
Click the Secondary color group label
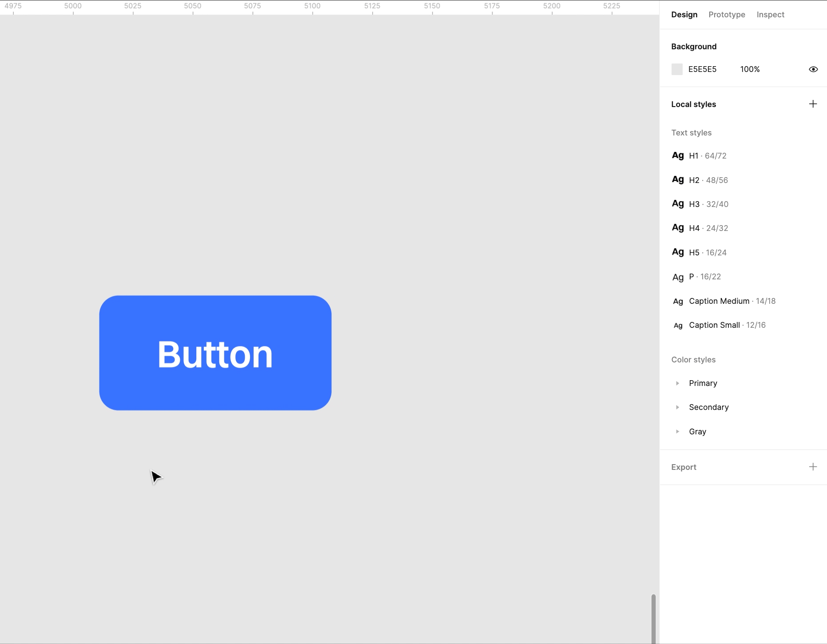click(708, 407)
